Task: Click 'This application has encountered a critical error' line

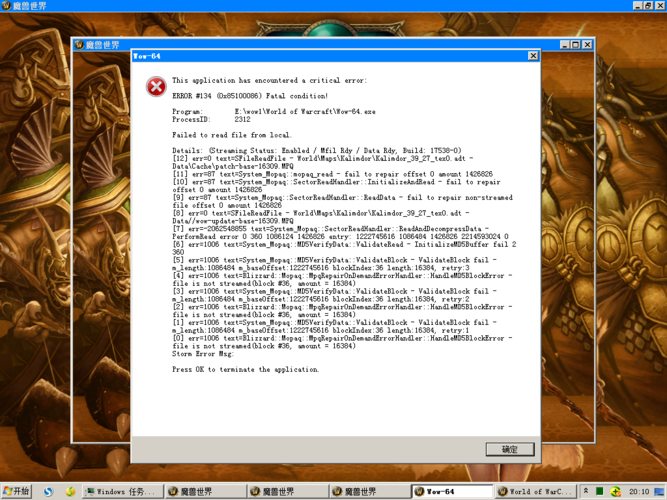Action: [269, 80]
